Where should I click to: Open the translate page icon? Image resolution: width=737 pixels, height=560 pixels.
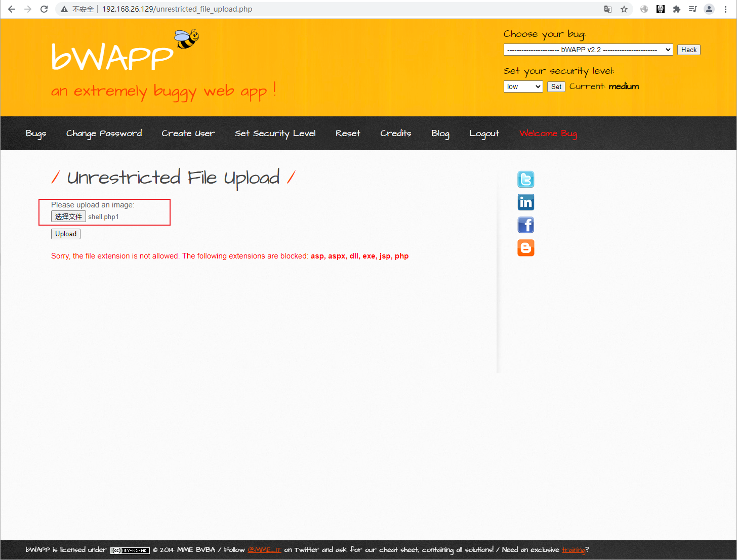608,9
